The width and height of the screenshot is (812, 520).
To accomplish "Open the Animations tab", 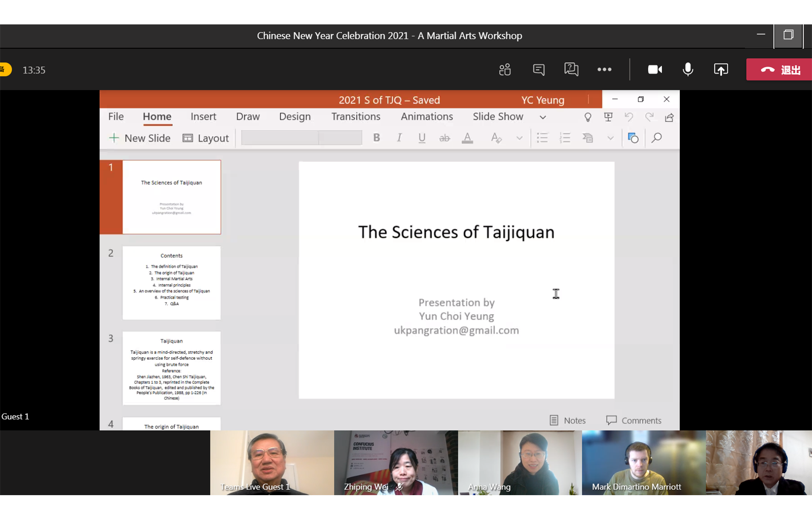I will (x=427, y=116).
